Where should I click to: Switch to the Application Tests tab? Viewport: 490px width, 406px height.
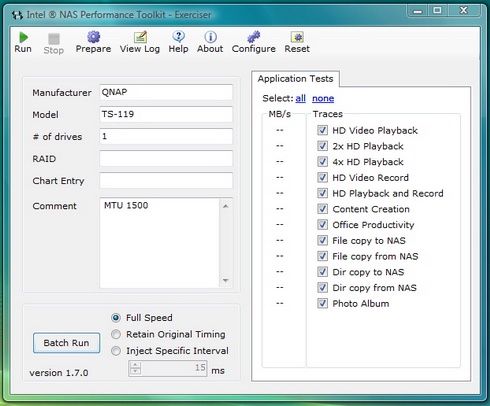click(295, 79)
